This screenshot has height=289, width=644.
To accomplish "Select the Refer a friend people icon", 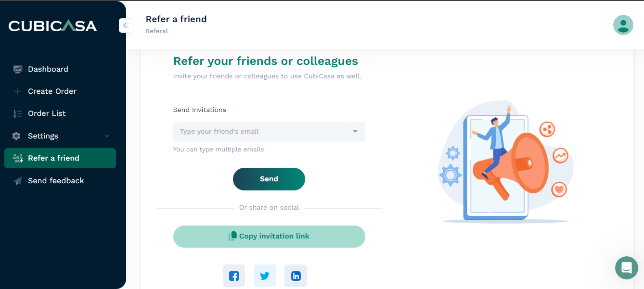I will (18, 158).
